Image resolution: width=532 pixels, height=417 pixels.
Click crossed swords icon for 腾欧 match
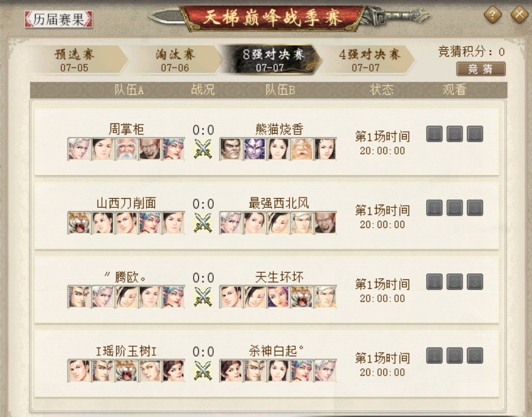point(203,297)
